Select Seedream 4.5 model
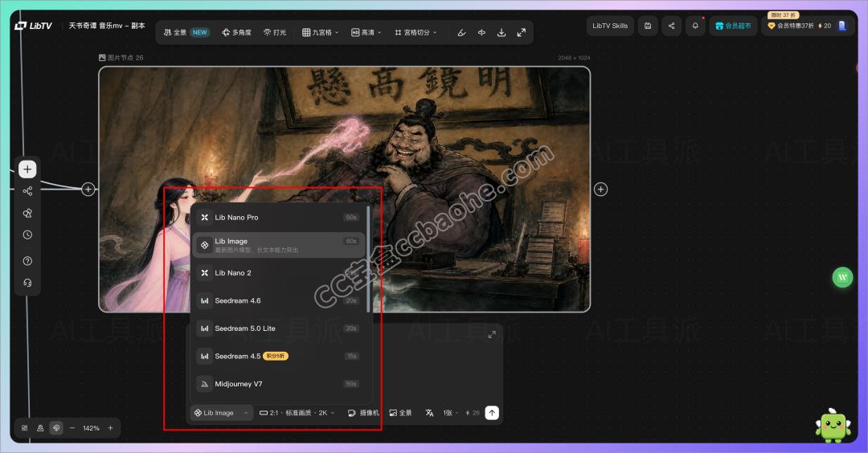The width and height of the screenshot is (868, 453). pos(279,356)
